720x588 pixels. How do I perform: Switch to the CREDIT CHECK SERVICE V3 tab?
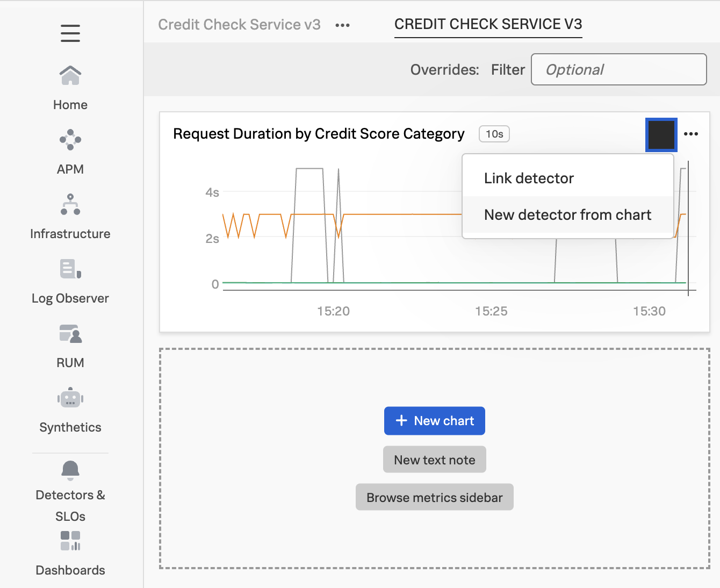pyautogui.click(x=488, y=24)
